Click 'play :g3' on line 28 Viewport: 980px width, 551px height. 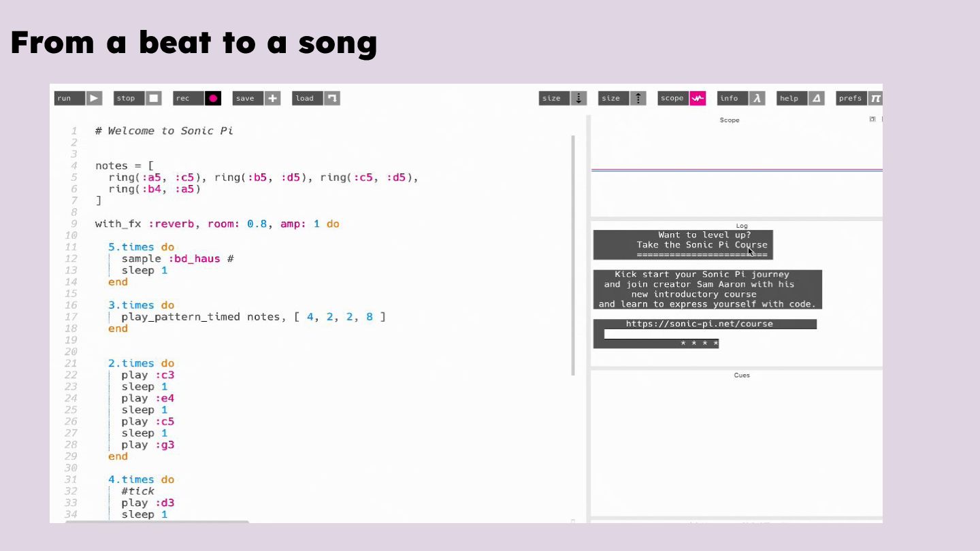pyautogui.click(x=148, y=445)
